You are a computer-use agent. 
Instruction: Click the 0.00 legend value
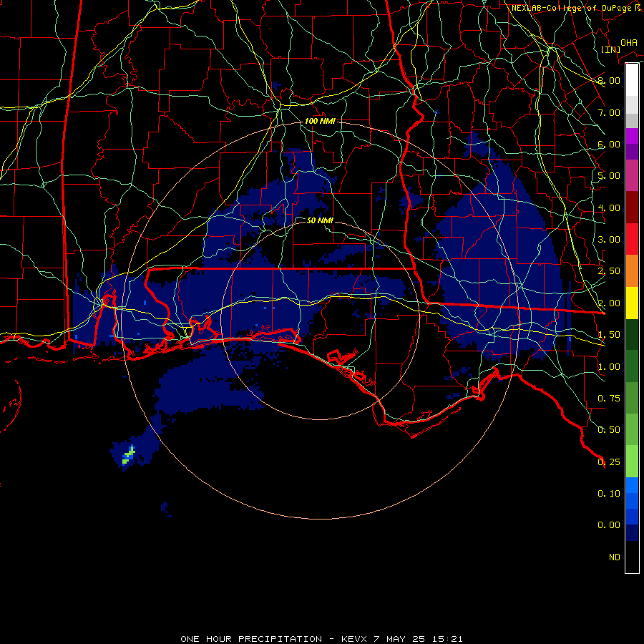609,525
